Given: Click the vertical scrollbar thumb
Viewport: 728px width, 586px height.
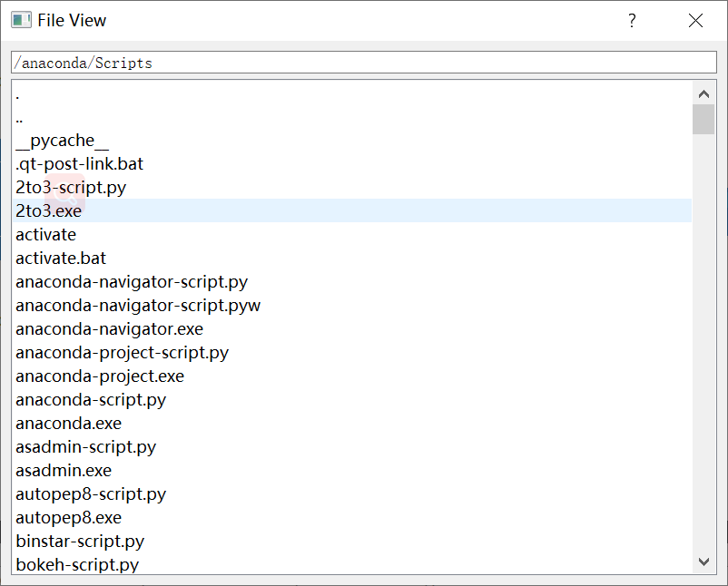Looking at the screenshot, I should [x=703, y=119].
